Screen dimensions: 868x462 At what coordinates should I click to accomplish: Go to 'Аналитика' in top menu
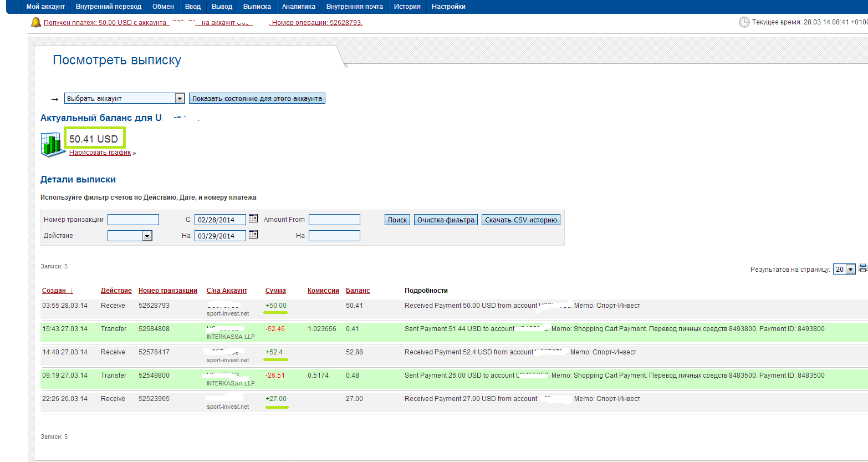(x=298, y=7)
